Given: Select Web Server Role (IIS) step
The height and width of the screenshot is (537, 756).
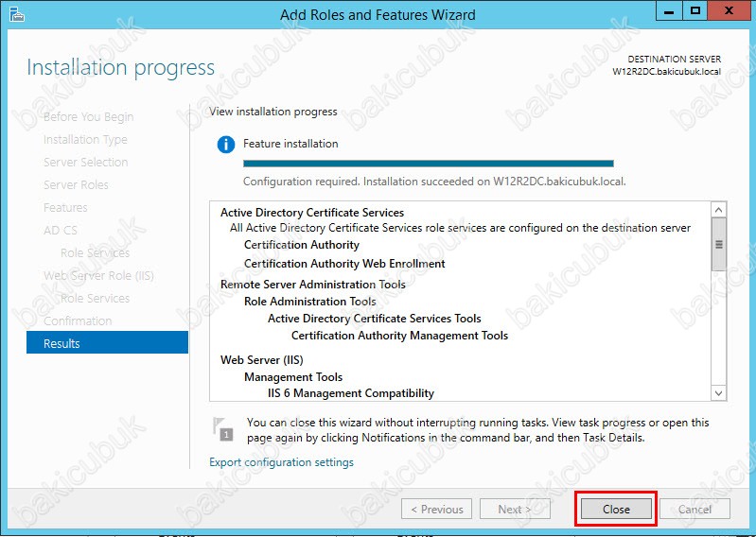Looking at the screenshot, I should (98, 275).
